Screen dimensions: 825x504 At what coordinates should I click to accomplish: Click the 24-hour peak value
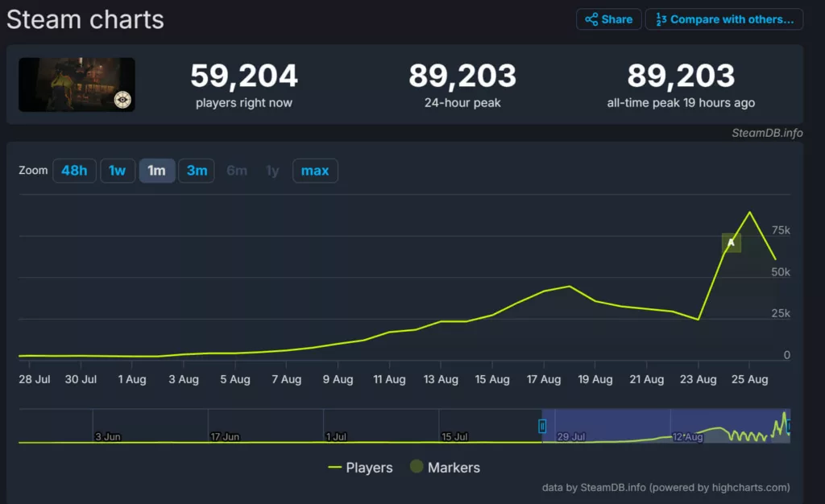point(462,76)
